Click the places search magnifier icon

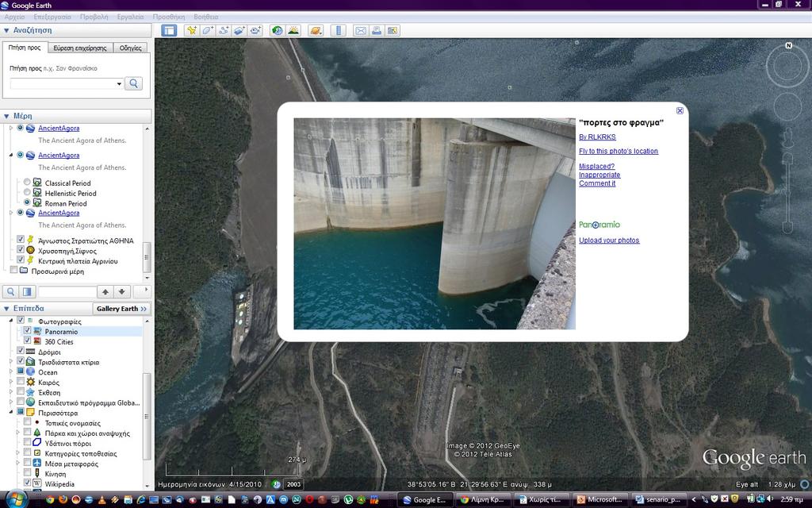(11, 292)
